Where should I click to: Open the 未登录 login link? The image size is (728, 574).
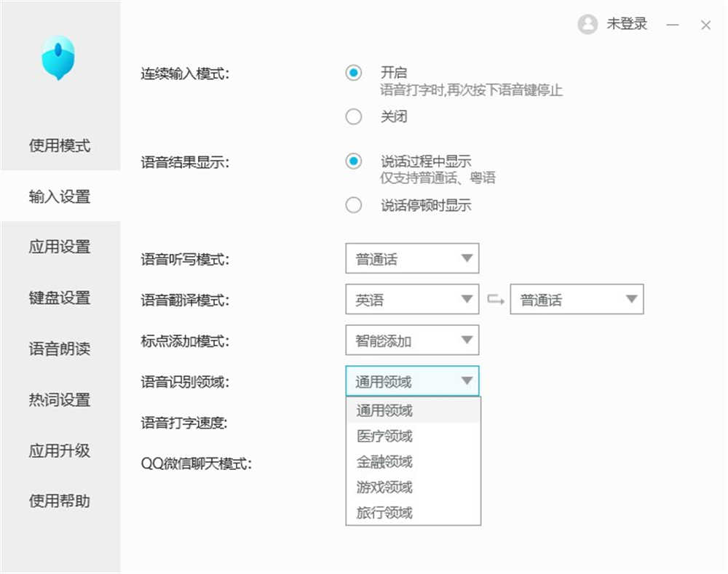(x=627, y=24)
